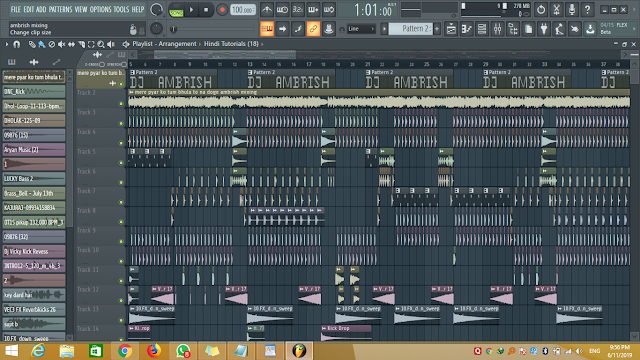Image resolution: width=640 pixels, height=360 pixels.
Task: Mute Track 2 green light
Action: [x=121, y=104]
